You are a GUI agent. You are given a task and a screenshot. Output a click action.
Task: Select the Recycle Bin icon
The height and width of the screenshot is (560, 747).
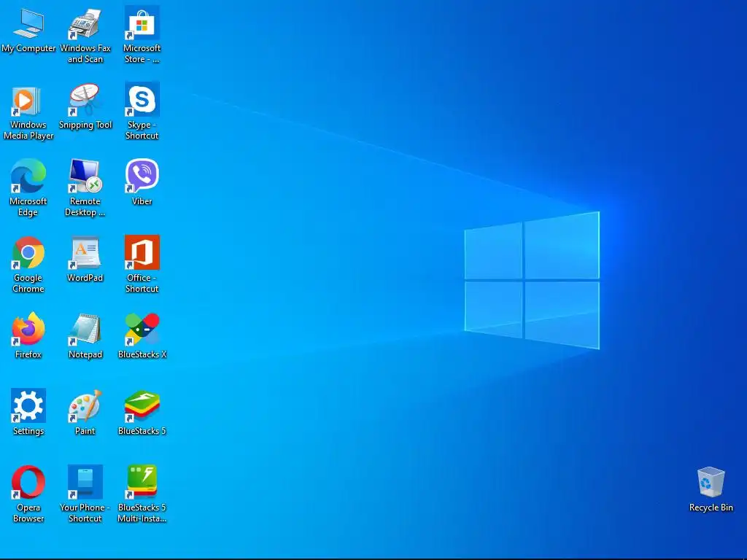coord(711,482)
